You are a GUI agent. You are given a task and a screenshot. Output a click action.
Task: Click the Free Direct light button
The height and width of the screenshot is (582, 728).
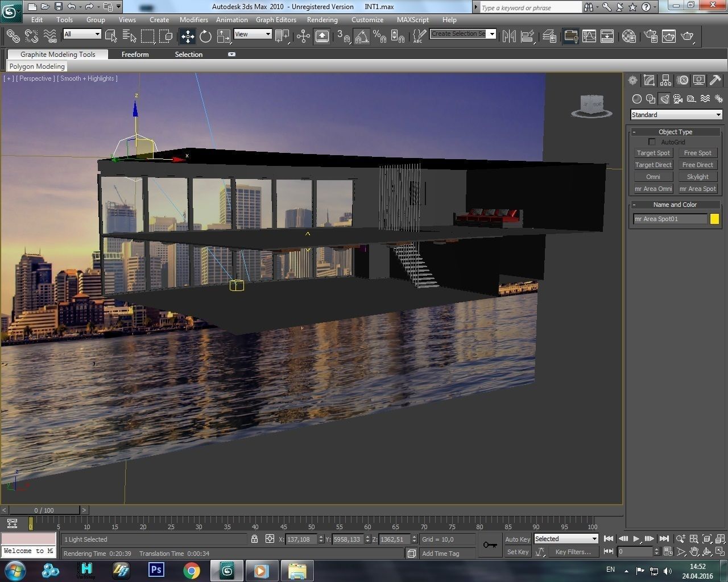[698, 165]
